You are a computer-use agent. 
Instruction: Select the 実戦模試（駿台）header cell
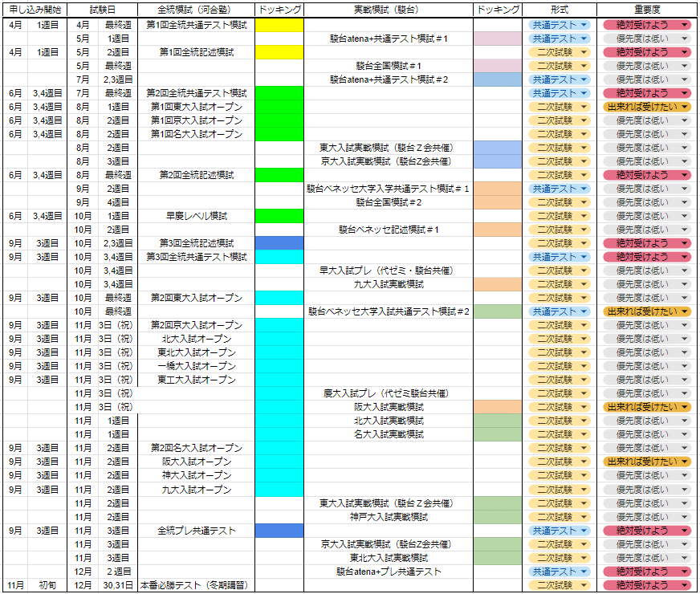pos(389,10)
